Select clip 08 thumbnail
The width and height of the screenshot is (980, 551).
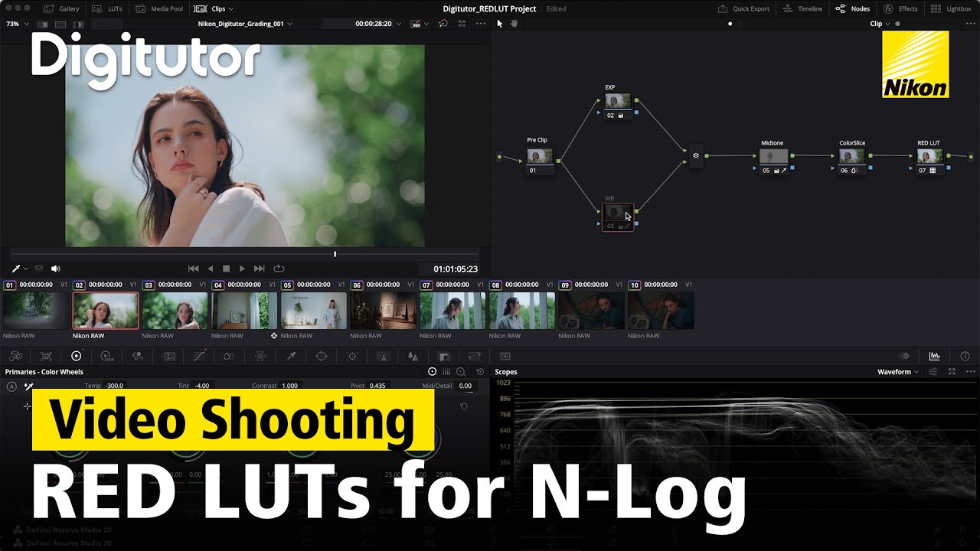522,311
